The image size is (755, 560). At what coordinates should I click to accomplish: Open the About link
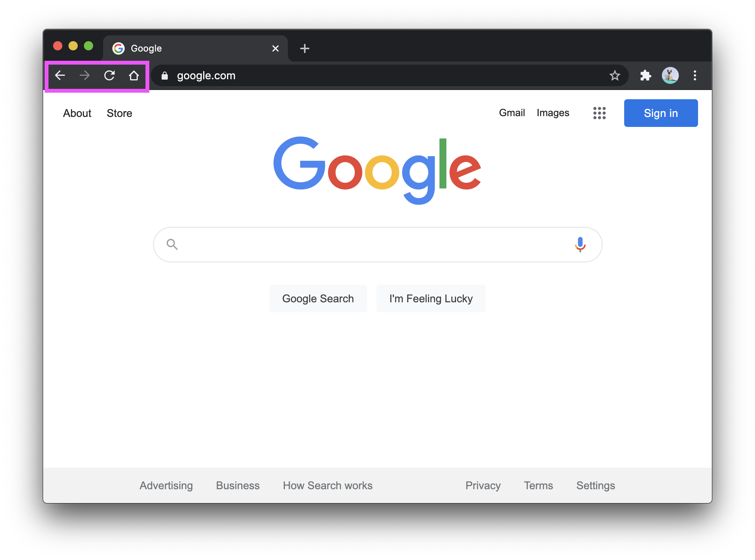coord(77,113)
